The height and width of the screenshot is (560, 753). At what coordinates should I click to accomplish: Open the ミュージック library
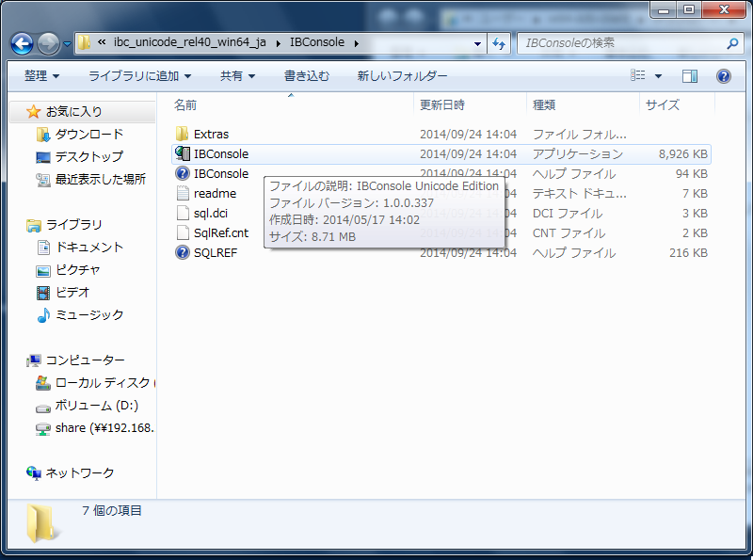tap(89, 314)
